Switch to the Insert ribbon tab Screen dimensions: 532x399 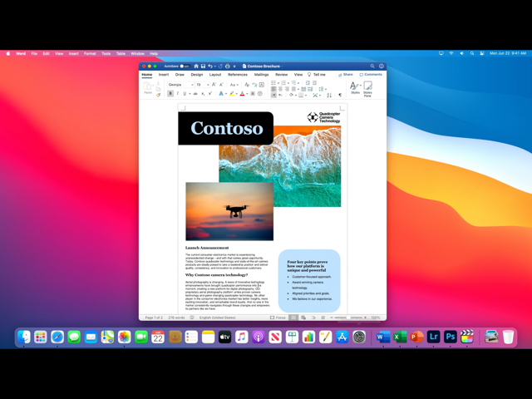click(164, 74)
